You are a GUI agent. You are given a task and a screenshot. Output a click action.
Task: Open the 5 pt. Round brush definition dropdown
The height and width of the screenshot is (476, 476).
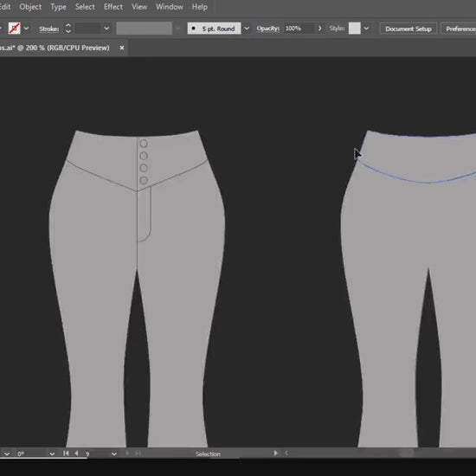pyautogui.click(x=247, y=29)
